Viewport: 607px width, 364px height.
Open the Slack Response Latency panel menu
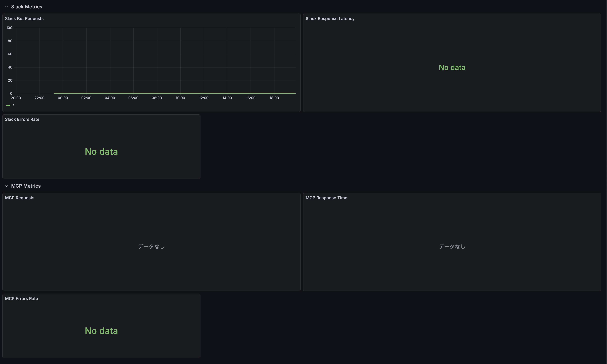click(330, 18)
